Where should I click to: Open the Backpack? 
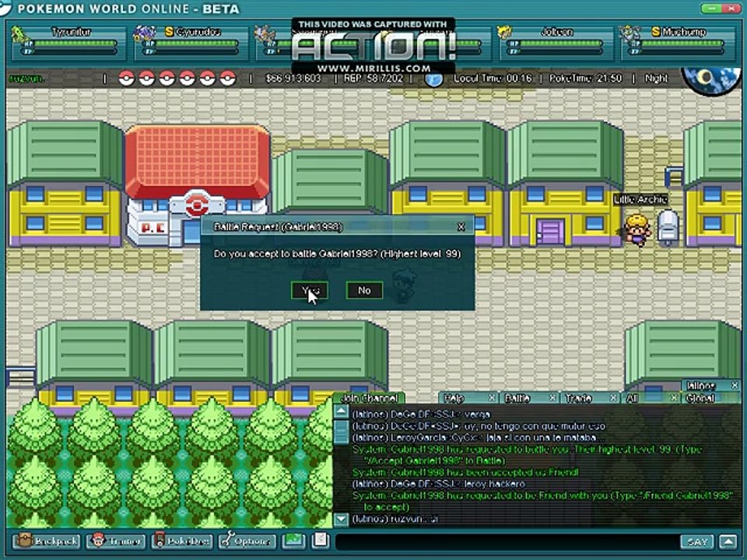pos(46,541)
